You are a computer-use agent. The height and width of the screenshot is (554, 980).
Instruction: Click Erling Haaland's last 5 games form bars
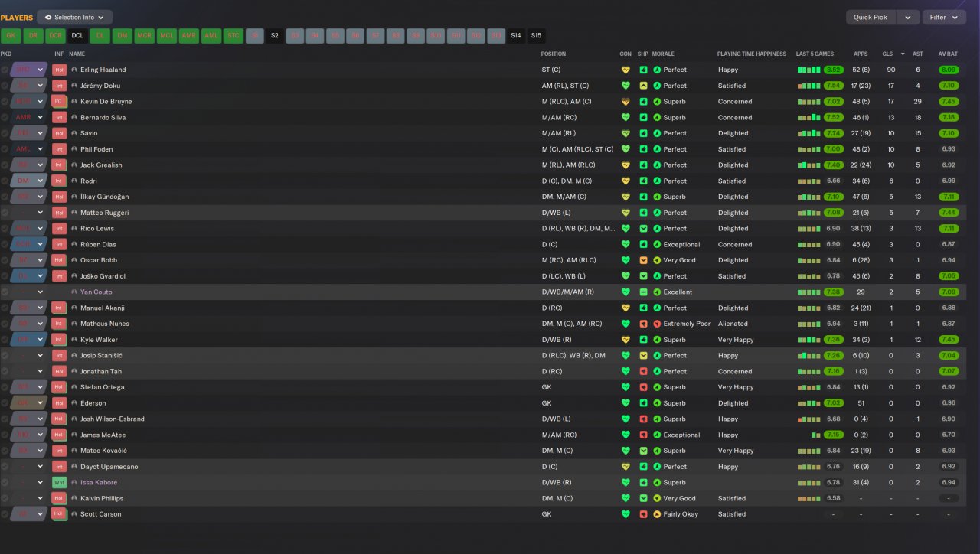(808, 70)
